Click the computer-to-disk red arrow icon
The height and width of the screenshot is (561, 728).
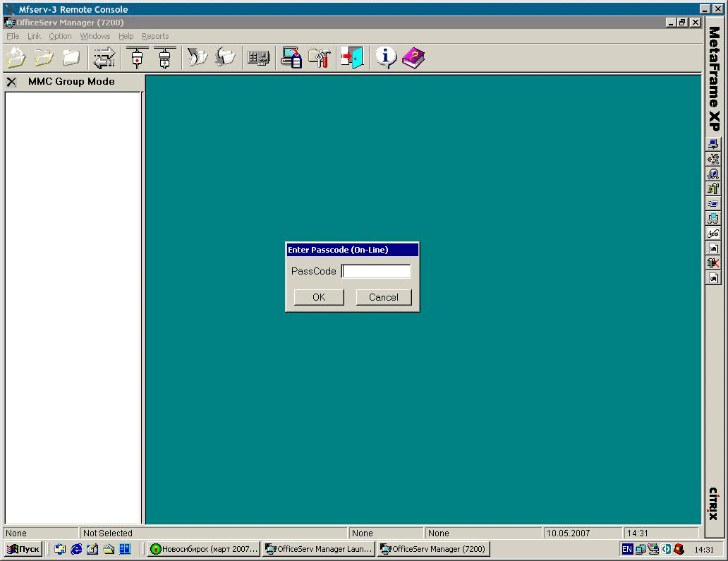291,58
